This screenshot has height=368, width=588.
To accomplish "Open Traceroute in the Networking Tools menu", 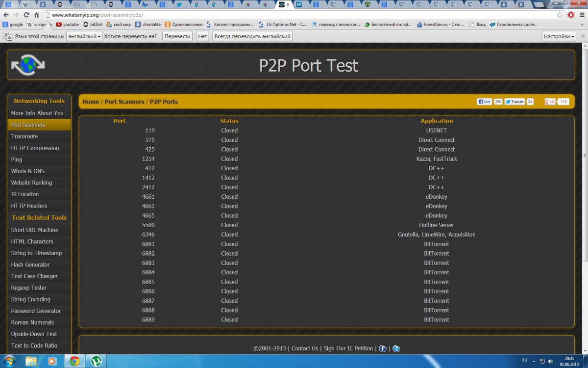I will pos(24,136).
